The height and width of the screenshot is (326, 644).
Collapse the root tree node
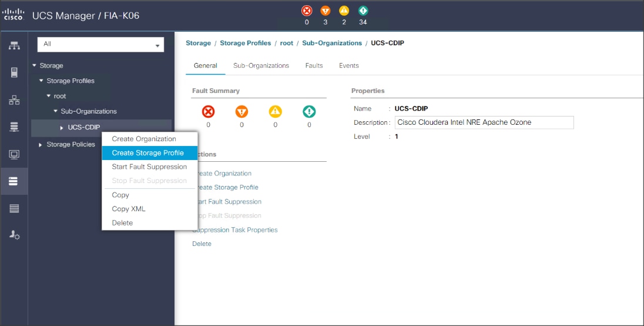[48, 96]
